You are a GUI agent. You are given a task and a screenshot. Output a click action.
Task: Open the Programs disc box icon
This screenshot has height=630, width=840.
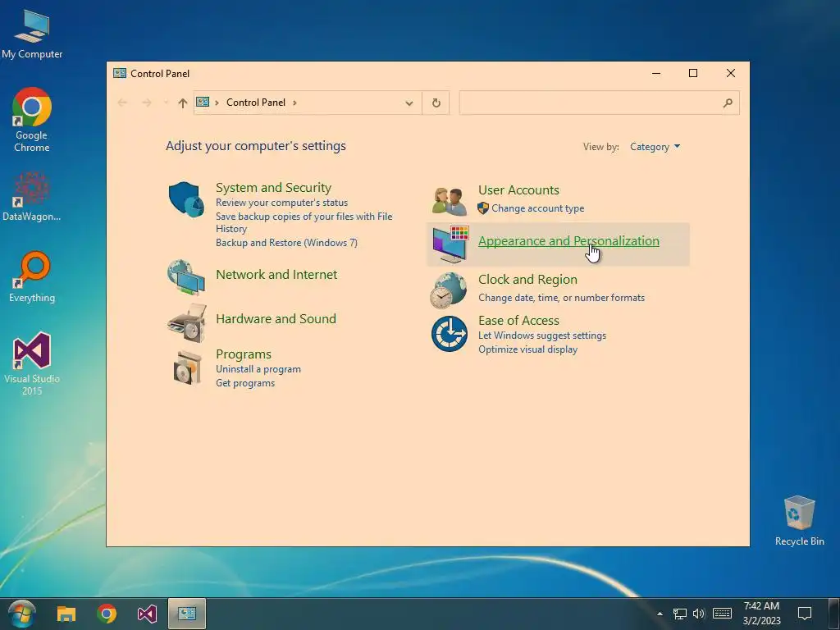pyautogui.click(x=188, y=368)
